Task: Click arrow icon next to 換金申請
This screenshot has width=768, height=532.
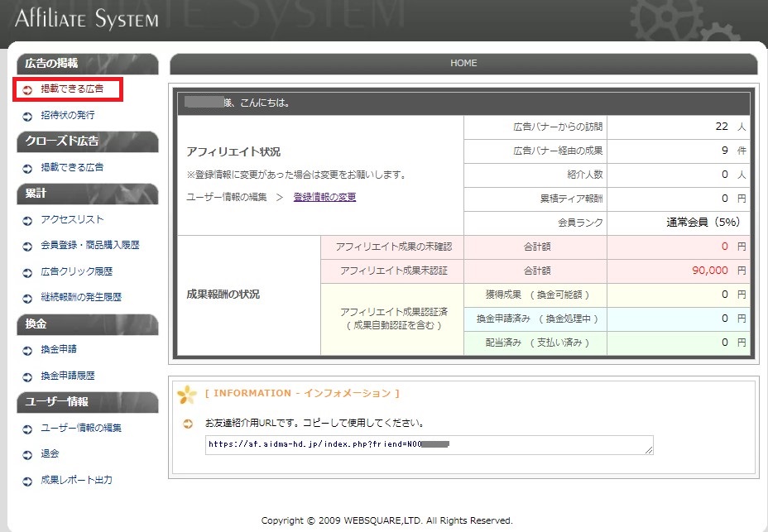Action: pyautogui.click(x=27, y=350)
